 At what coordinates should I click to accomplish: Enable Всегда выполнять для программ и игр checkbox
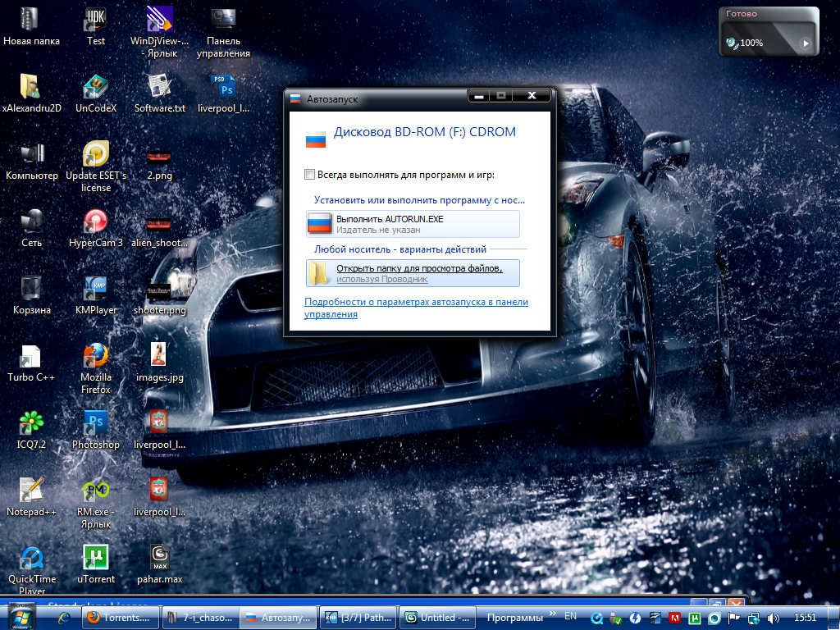(x=309, y=174)
